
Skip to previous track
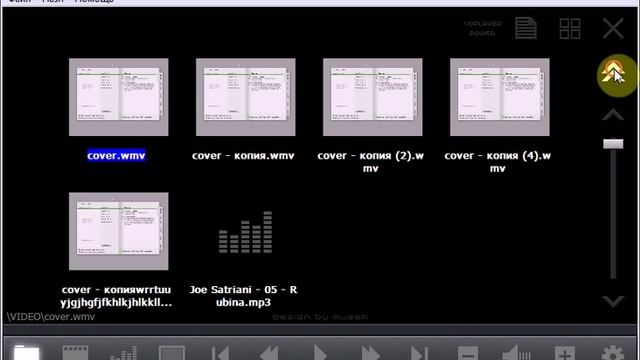221,353
